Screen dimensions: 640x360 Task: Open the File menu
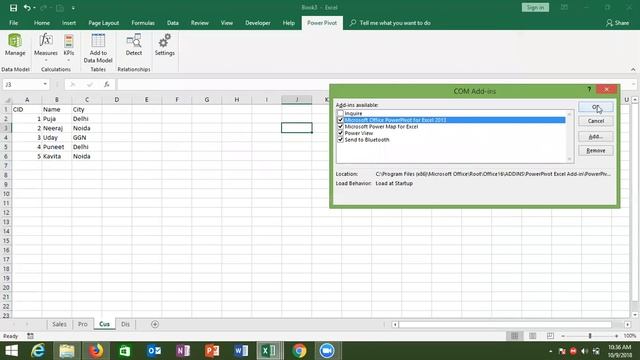(x=13, y=23)
